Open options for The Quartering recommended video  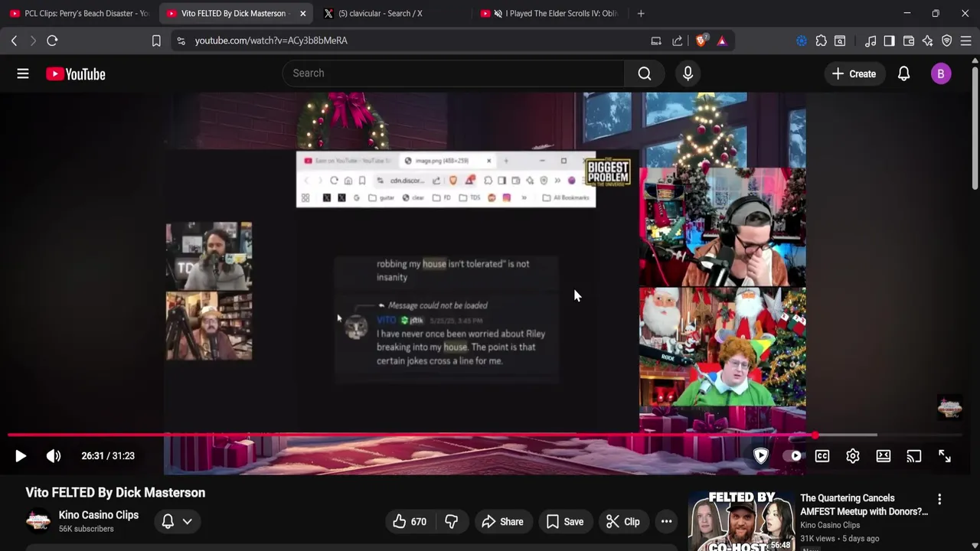click(939, 499)
